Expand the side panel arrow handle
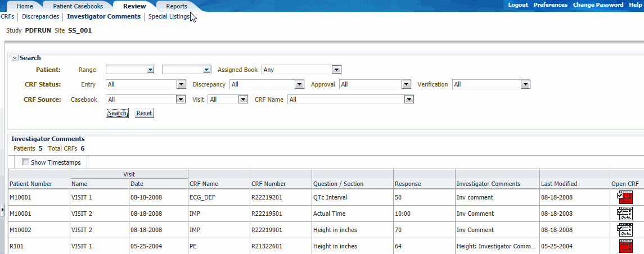 point(2,210)
